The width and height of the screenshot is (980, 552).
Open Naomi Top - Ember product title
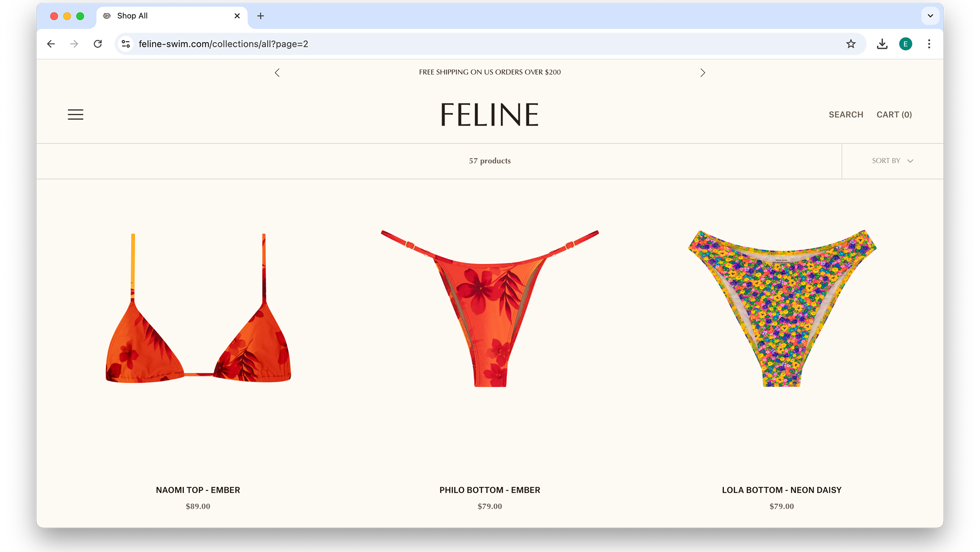tap(198, 490)
